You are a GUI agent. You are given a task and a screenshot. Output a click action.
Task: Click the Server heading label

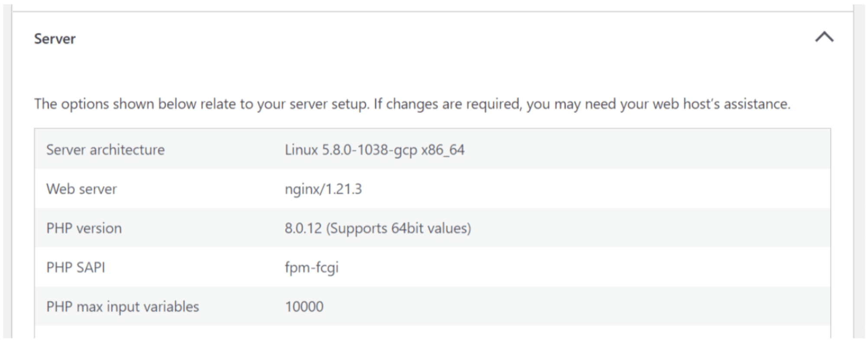point(55,38)
